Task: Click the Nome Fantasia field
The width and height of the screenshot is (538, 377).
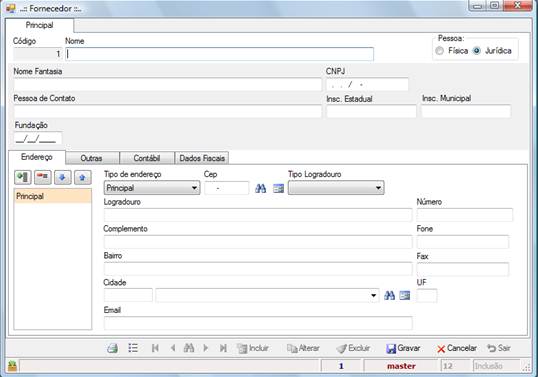Action: (167, 84)
